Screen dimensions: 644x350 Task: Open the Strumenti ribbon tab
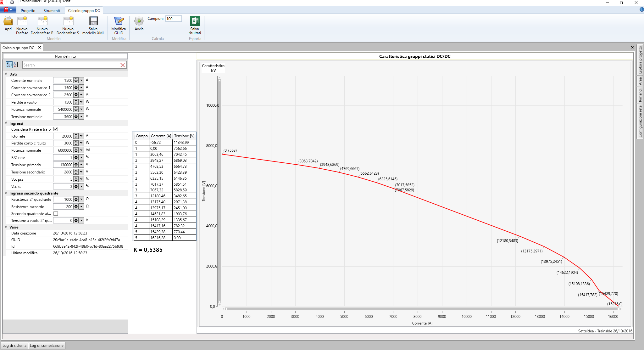(x=52, y=10)
